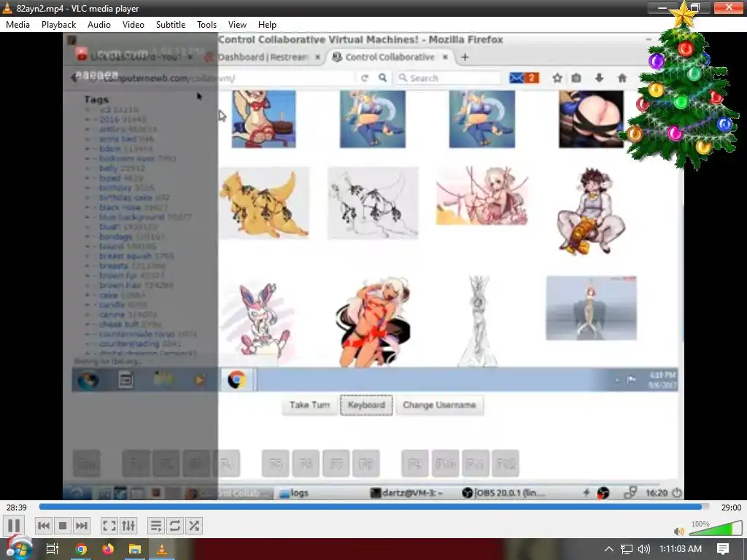
Task: Open the Video menu
Action: click(133, 25)
